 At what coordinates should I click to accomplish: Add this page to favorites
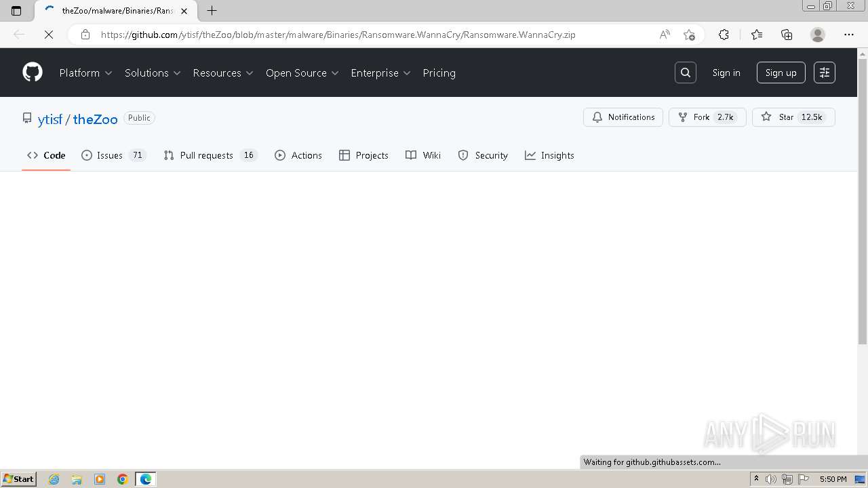pyautogui.click(x=690, y=35)
